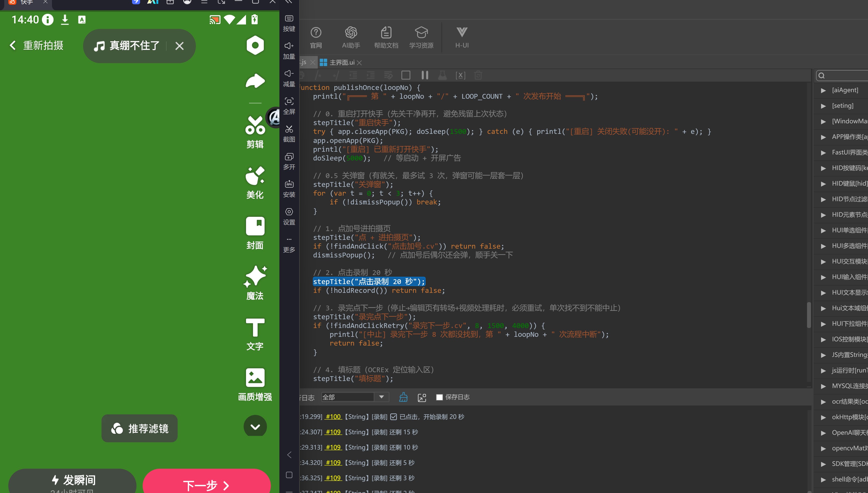Click the pause button in editor toolbar
This screenshot has height=493, width=868.
425,75
